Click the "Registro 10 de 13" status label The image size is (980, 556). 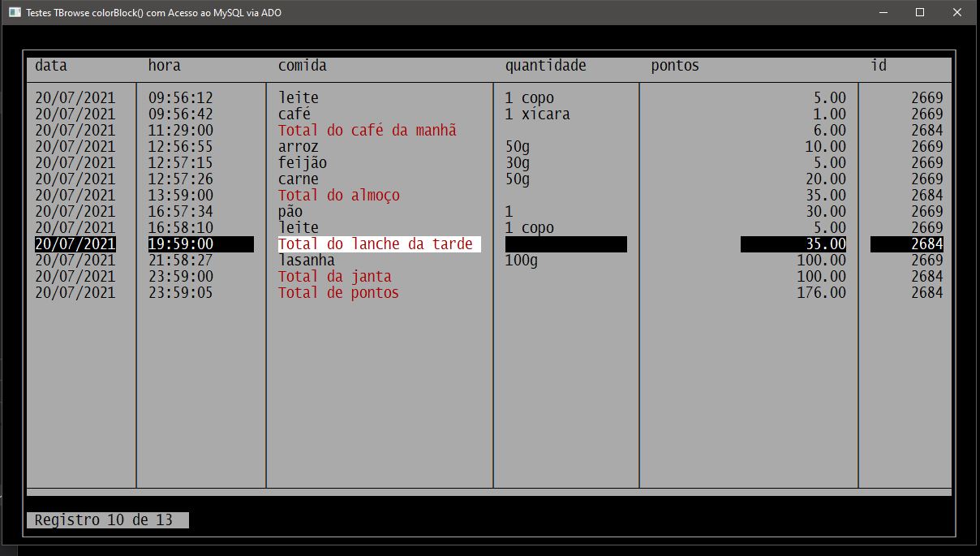click(x=104, y=520)
